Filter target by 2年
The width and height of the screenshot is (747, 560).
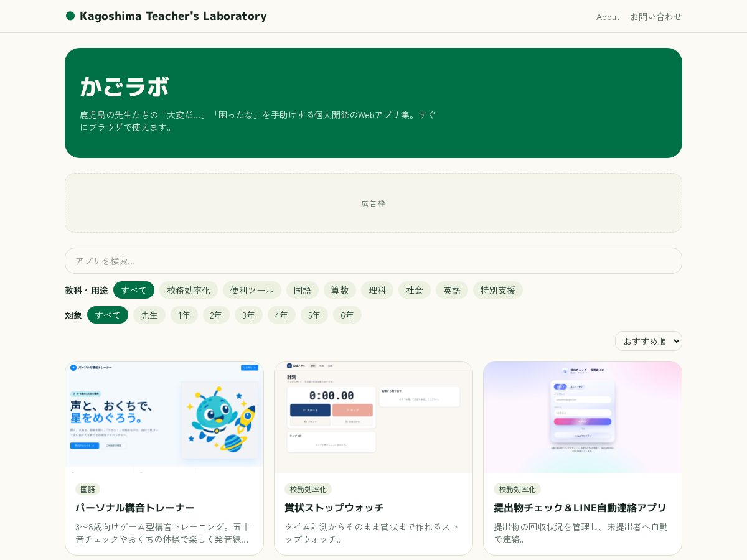click(x=216, y=315)
